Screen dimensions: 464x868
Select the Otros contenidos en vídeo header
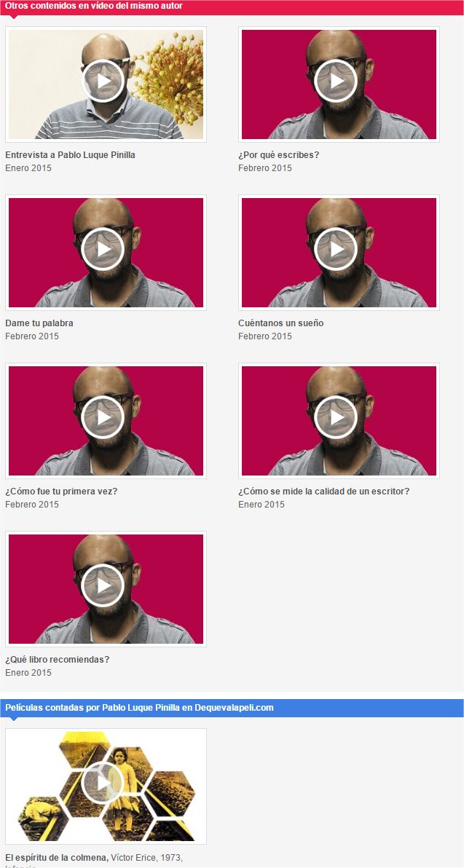[x=93, y=6]
